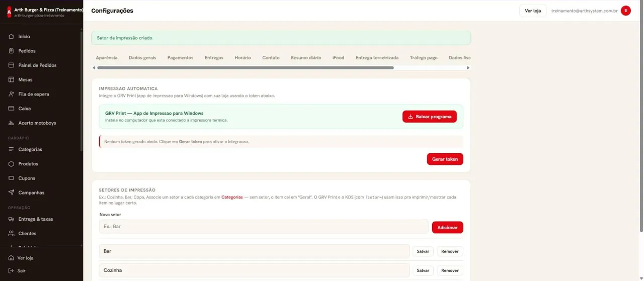Select the Tráfego pago tab
This screenshot has height=281, width=644.
(x=424, y=58)
